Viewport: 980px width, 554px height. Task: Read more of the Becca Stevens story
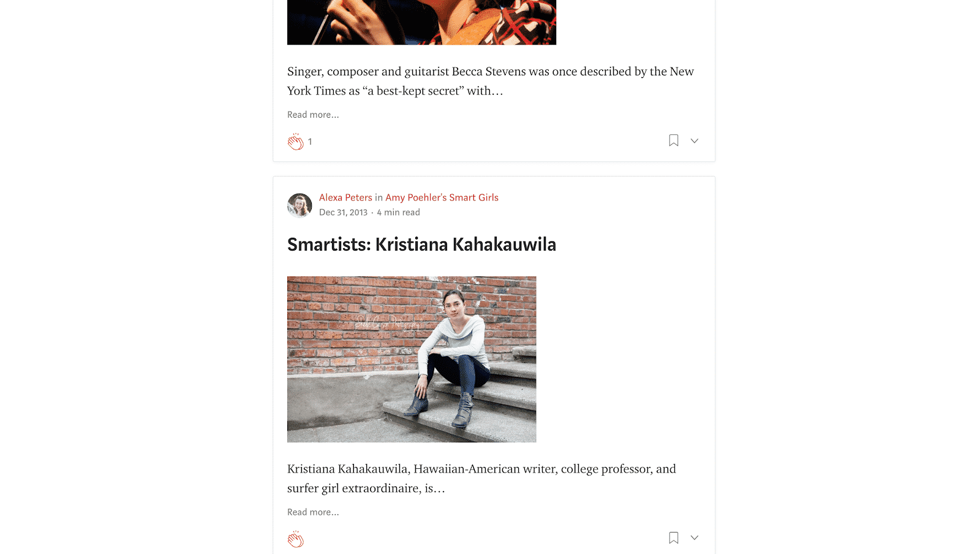pyautogui.click(x=313, y=115)
